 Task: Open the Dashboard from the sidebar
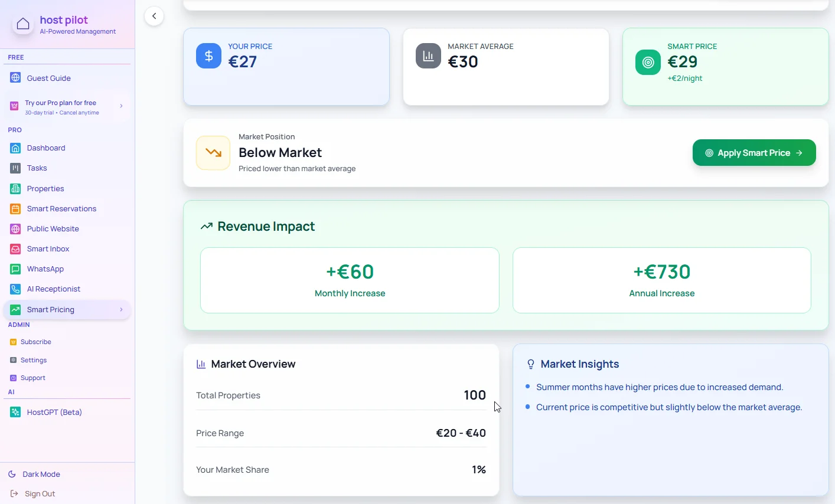[x=47, y=148]
